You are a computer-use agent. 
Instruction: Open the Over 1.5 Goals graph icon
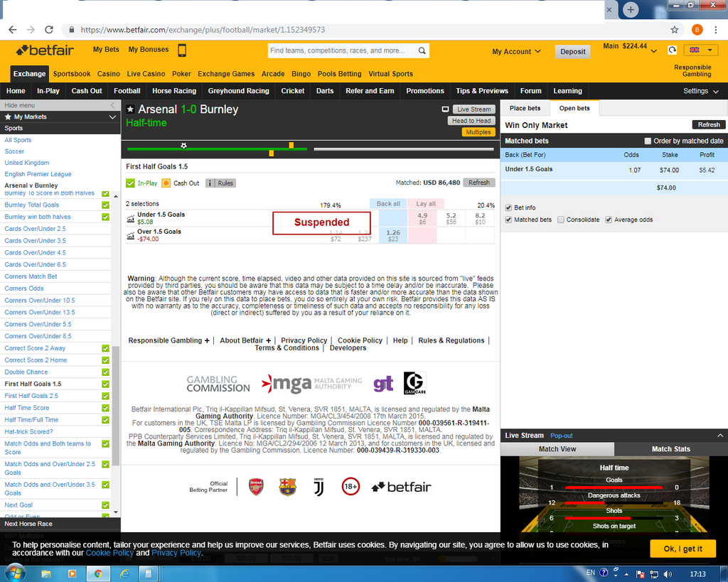coord(131,235)
